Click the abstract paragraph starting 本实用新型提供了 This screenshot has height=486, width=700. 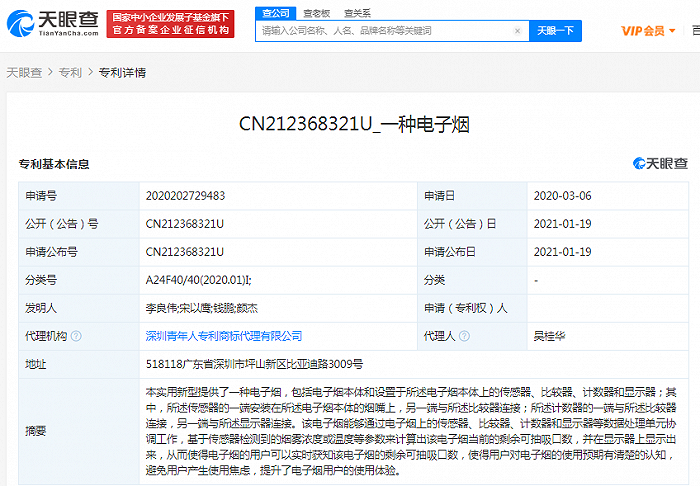[x=411, y=431]
